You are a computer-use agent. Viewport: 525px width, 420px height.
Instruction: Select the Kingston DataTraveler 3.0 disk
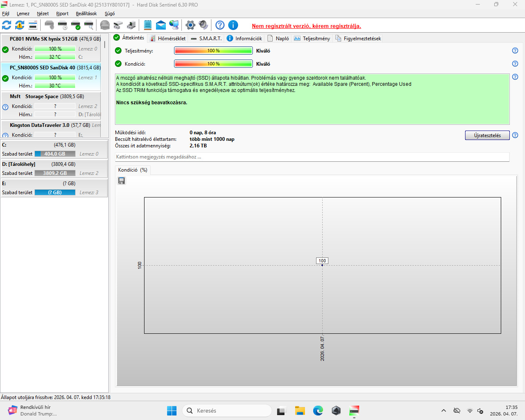[51, 129]
